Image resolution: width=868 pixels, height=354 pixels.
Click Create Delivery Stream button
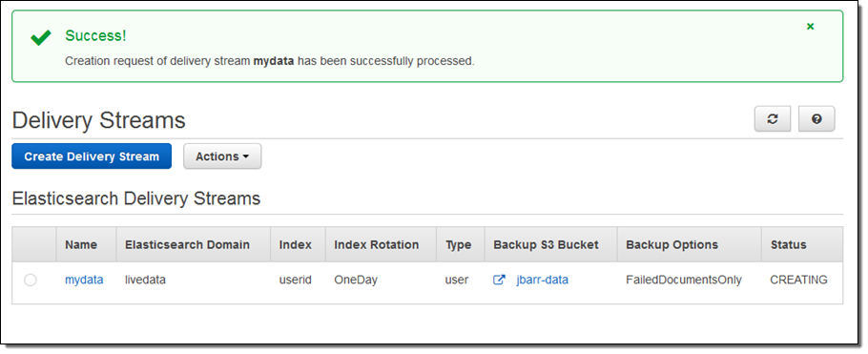pos(92,156)
